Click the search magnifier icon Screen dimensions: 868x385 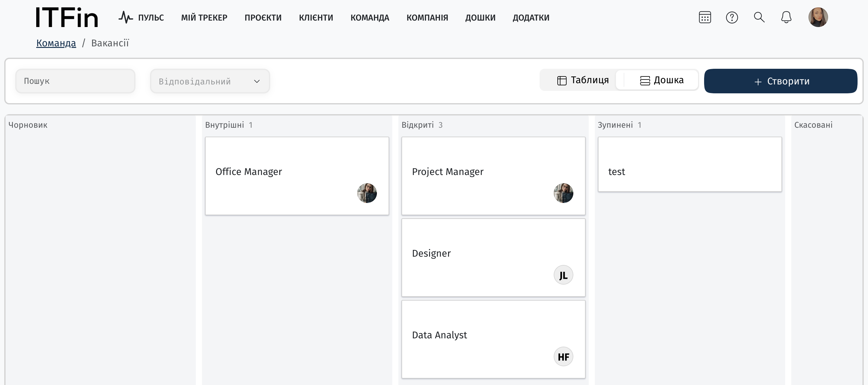[759, 17]
